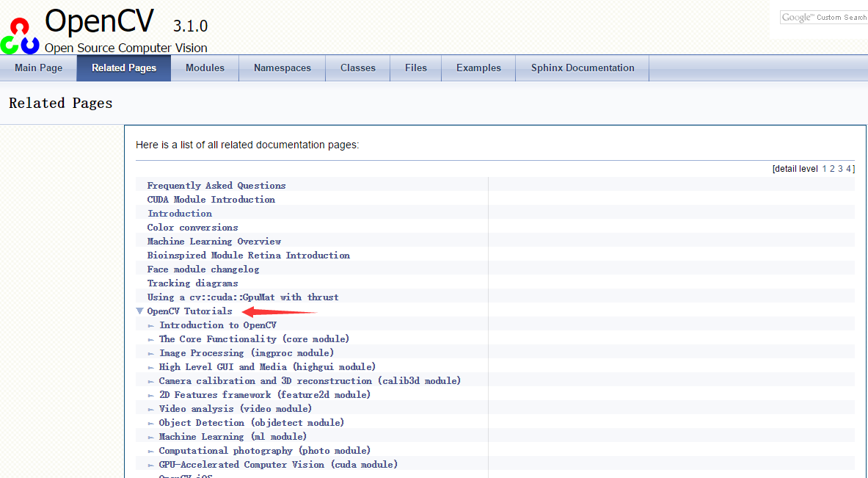The image size is (868, 478).
Task: Open Using a cv::cuda::GpuMat with thrust
Action: (x=243, y=297)
